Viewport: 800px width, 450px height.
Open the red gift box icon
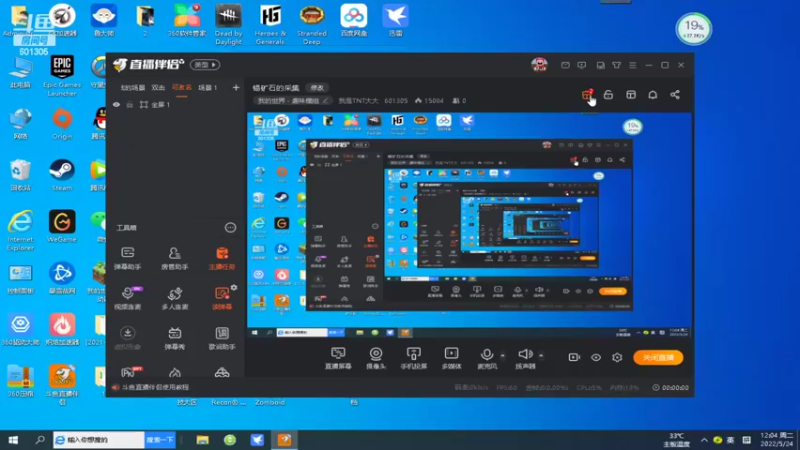[587, 95]
